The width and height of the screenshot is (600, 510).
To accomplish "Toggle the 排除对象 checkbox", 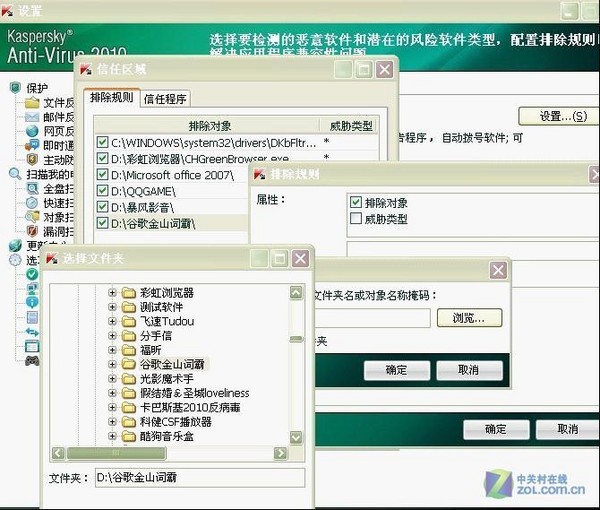I will coord(356,203).
